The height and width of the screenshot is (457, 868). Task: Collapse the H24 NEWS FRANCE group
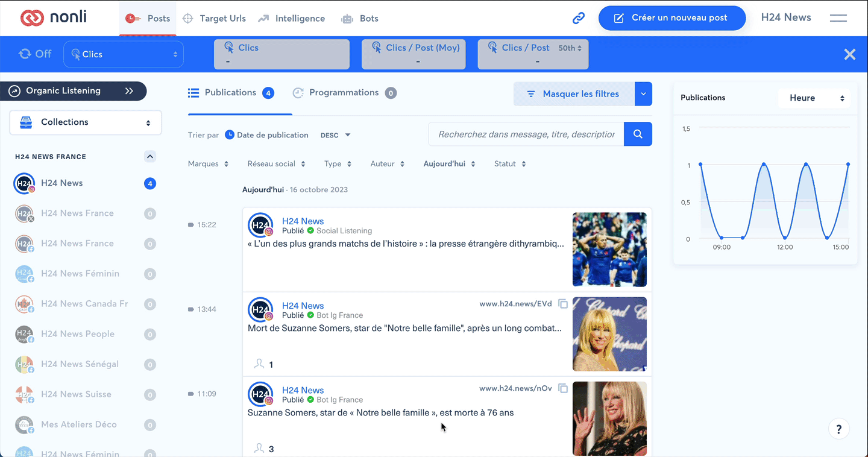coord(150,157)
